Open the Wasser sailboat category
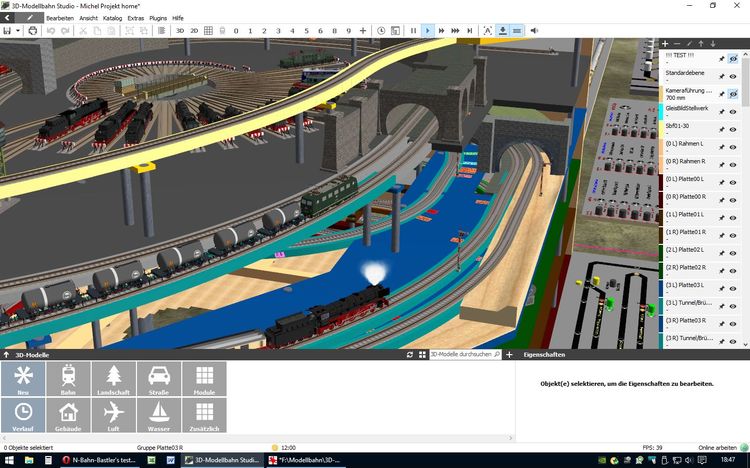Viewport: 750px width, 468px height. click(x=158, y=415)
